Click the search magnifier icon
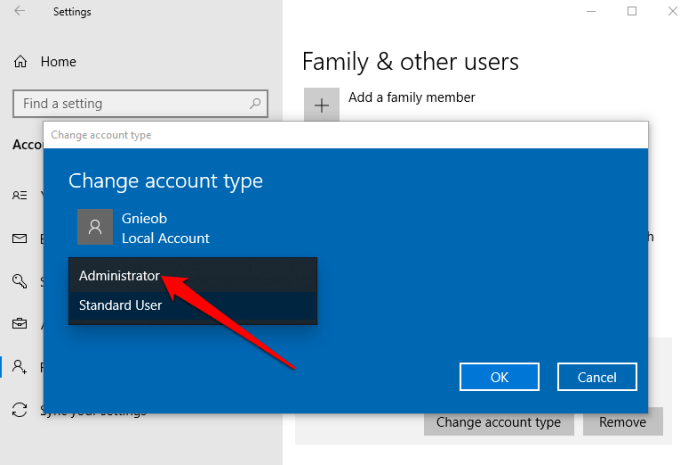Viewport: 680px width, 465px height. click(257, 103)
